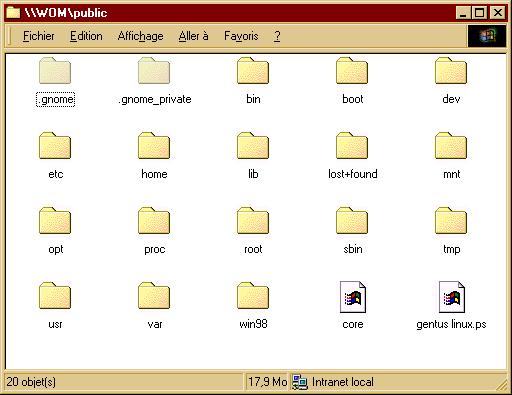The width and height of the screenshot is (512, 395).
Task: Click the 'Intranet local' status text
Action: pyautogui.click(x=343, y=382)
